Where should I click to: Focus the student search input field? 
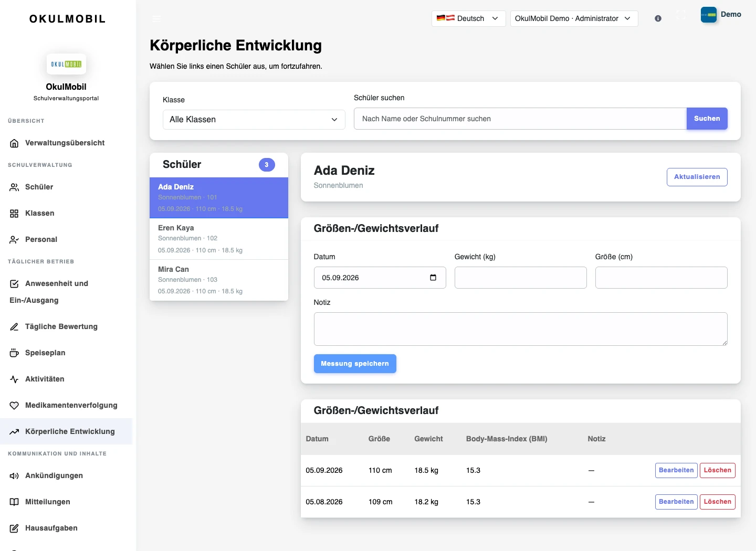(x=520, y=119)
